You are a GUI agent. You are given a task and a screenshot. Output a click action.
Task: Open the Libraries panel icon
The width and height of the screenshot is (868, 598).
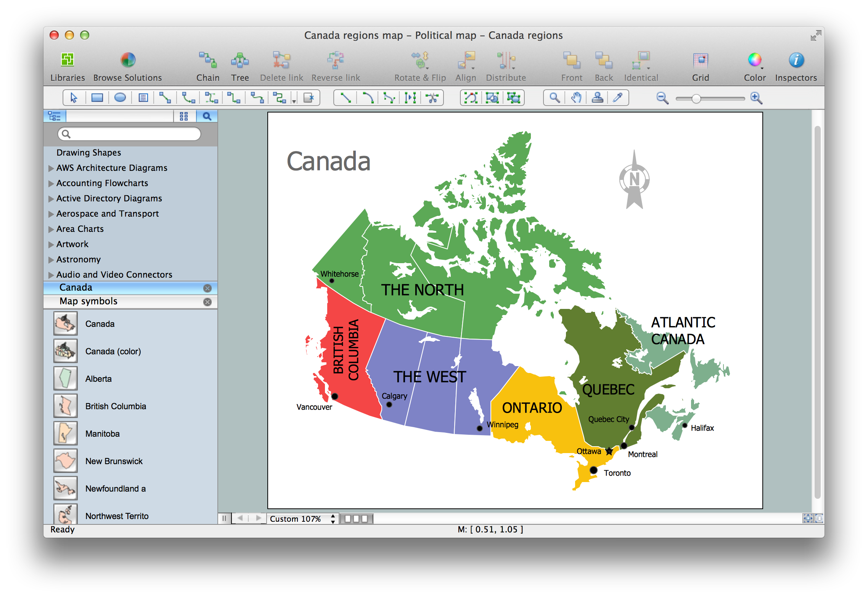(x=68, y=60)
